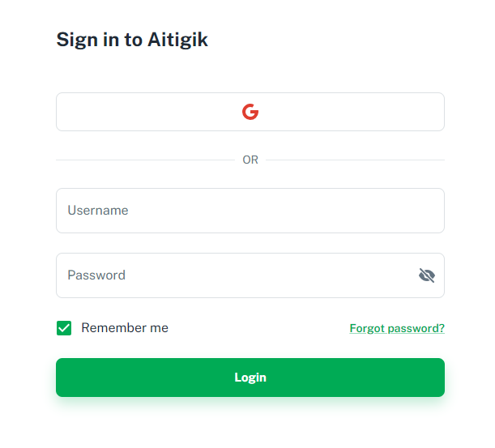Focus the Username input field

(250, 211)
